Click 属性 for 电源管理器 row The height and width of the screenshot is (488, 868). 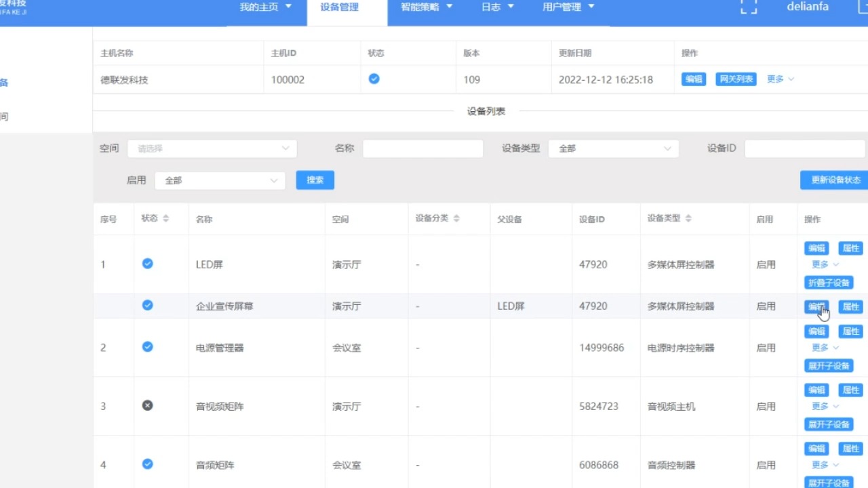851,331
